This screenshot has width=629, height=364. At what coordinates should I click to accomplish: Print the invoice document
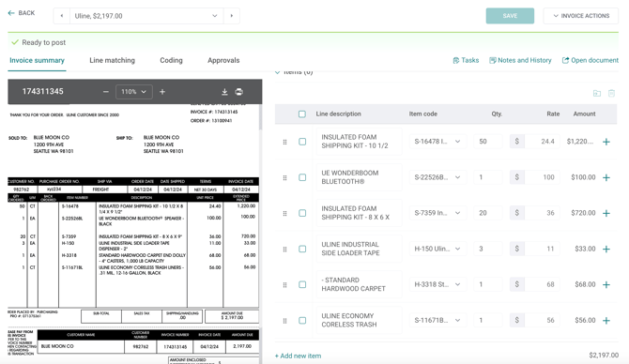(x=239, y=92)
